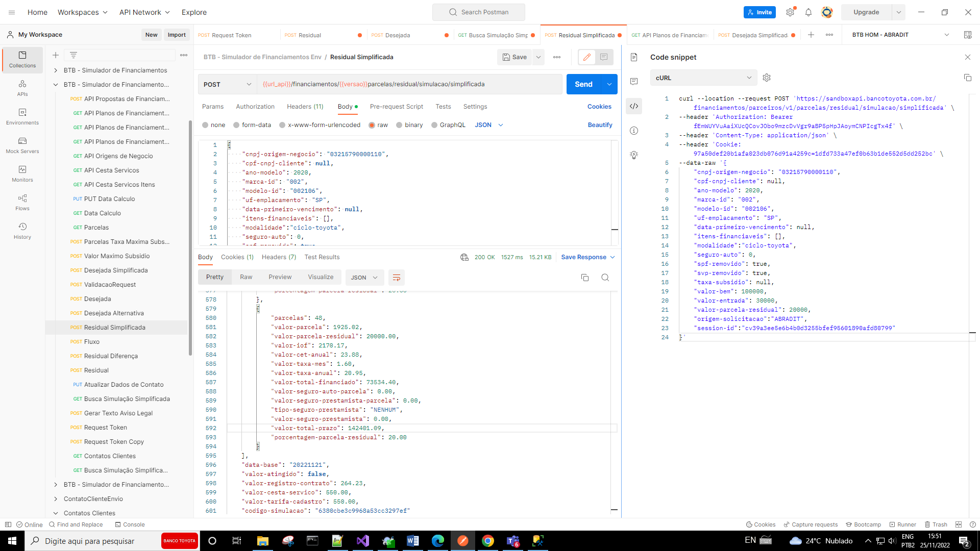Open the request Info icon
The height and width of the screenshot is (551, 980).
point(634,131)
